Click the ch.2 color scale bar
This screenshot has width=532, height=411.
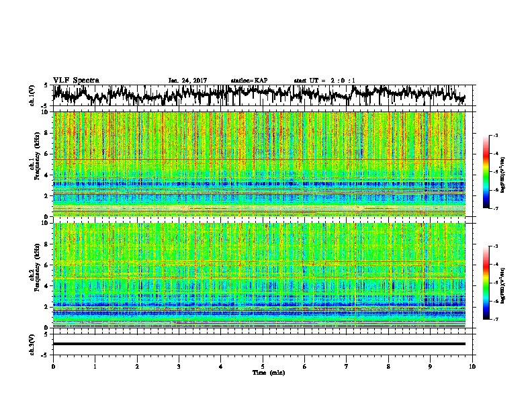click(486, 283)
